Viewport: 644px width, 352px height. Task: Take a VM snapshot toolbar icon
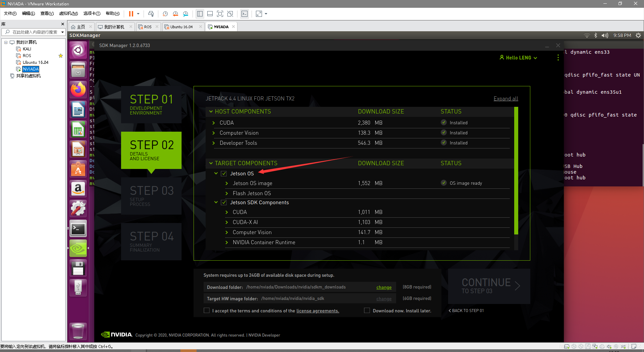[165, 14]
